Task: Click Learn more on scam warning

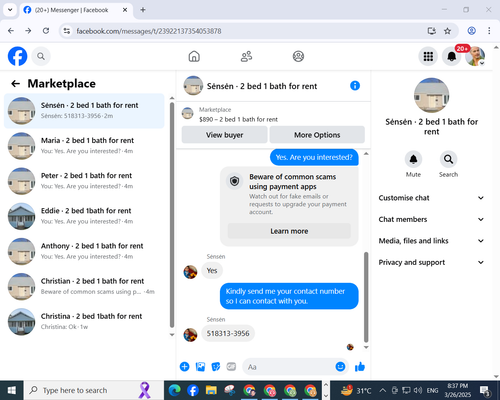Action: point(289,231)
